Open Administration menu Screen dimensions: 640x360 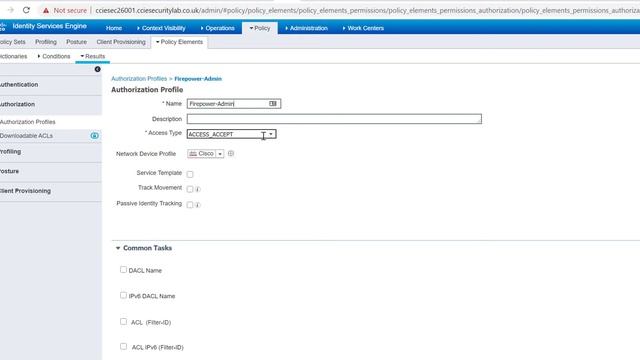pos(306,28)
